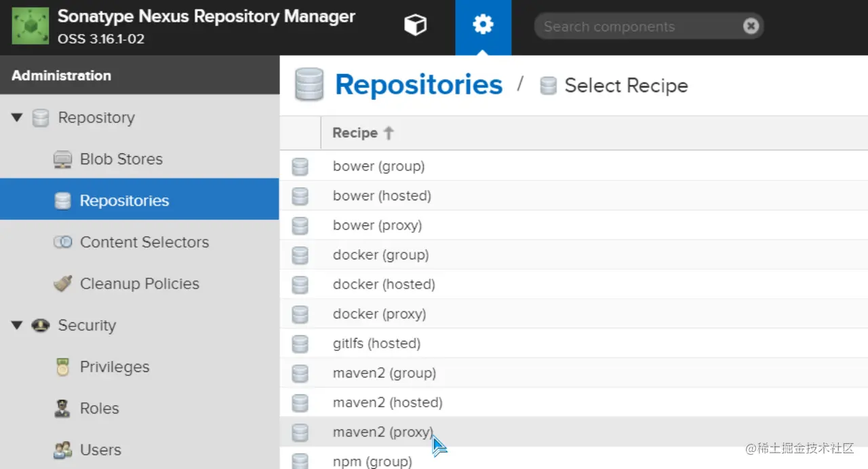
Task: Select the bower (group) recipe
Action: coord(574,166)
